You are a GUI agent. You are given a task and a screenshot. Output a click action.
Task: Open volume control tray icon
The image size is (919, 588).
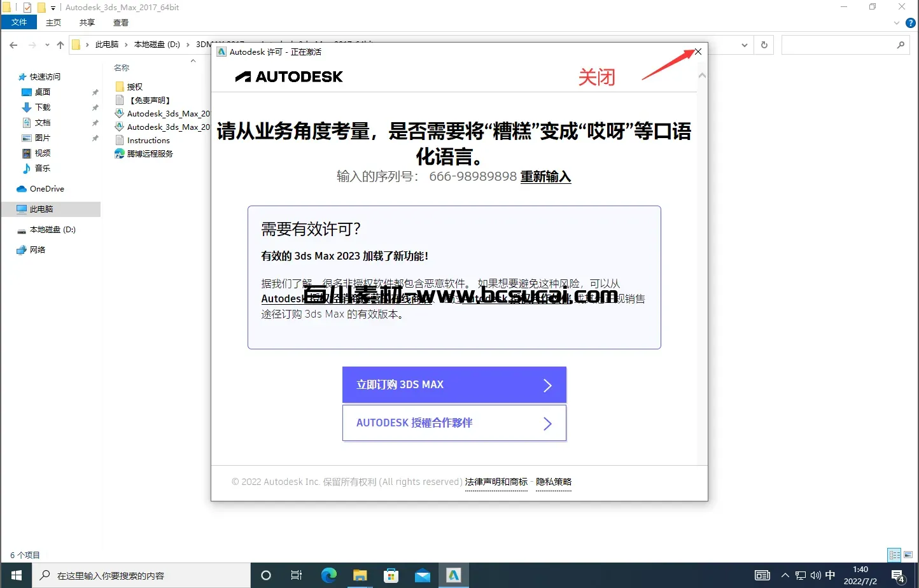(x=815, y=575)
